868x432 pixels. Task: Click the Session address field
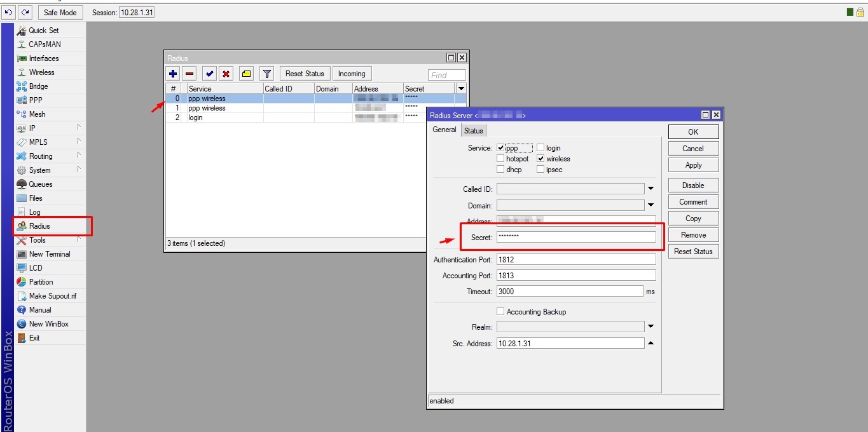[136, 12]
